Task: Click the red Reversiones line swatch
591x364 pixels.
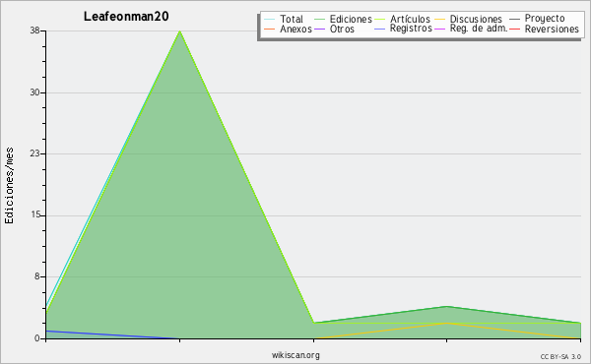Action: 514,29
